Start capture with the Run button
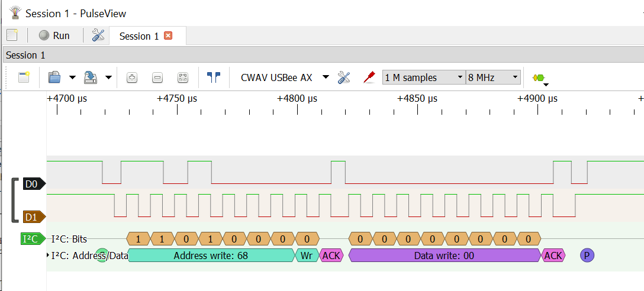Viewport: 644px width, 291px height. (54, 35)
